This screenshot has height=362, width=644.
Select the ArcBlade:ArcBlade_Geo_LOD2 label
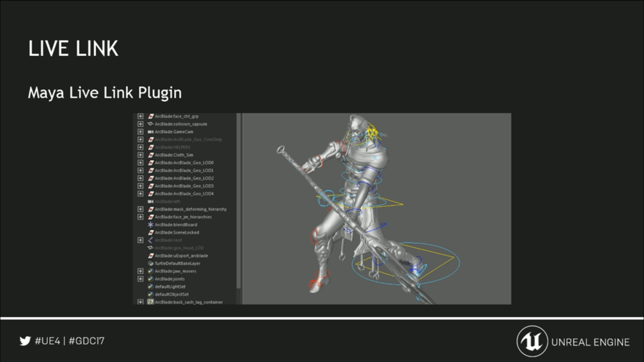click(184, 178)
